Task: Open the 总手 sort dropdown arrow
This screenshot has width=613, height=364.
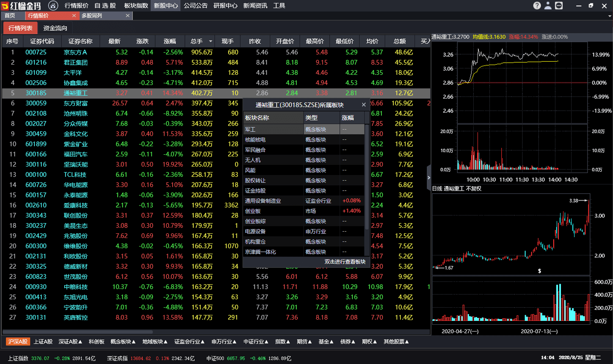Action: click(x=210, y=41)
